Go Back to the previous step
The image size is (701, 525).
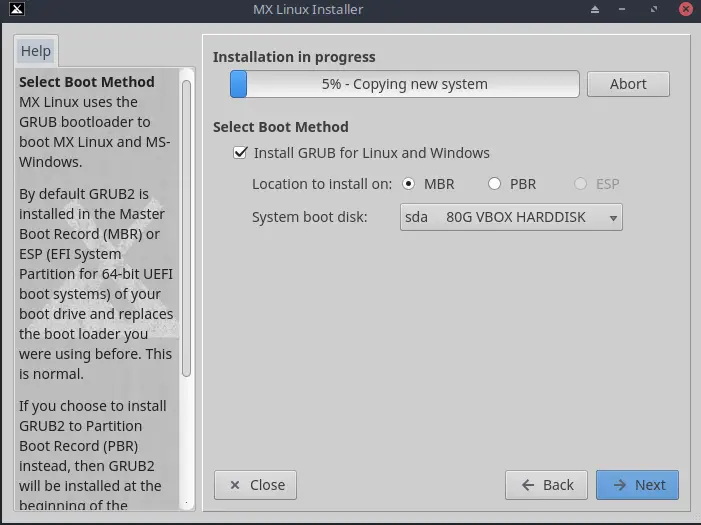546,485
